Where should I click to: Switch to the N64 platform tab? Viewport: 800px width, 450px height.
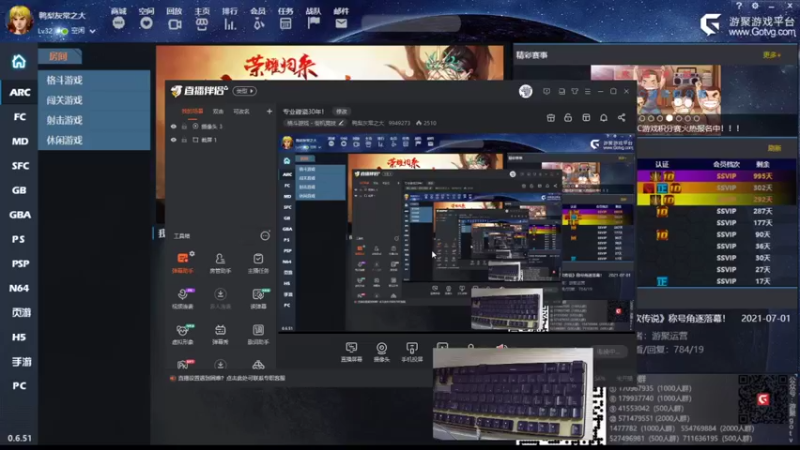(19, 288)
